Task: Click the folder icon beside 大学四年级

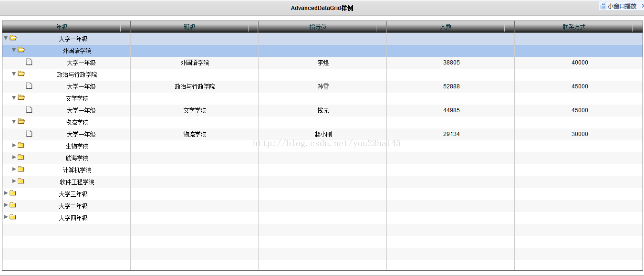Action: click(x=13, y=217)
